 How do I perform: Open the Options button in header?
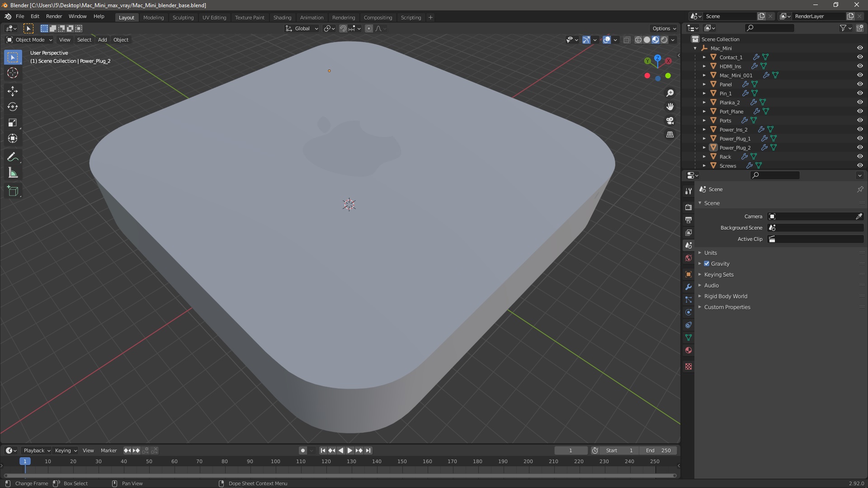(x=664, y=28)
